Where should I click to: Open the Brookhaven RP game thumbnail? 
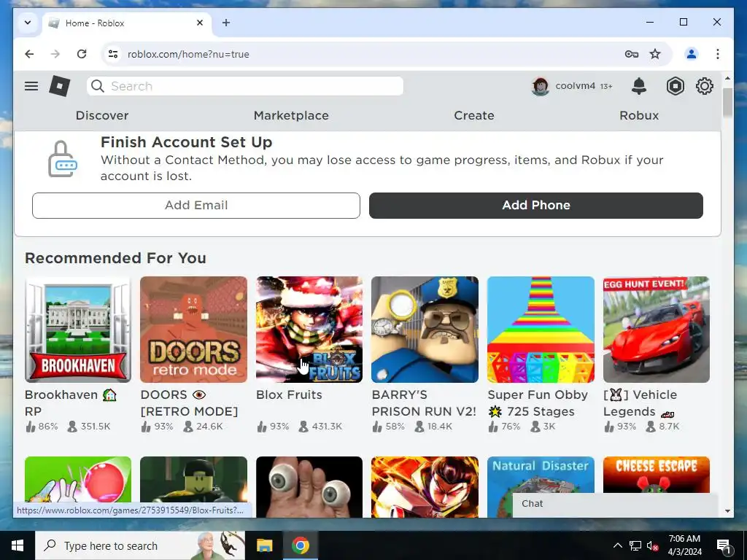coord(78,330)
